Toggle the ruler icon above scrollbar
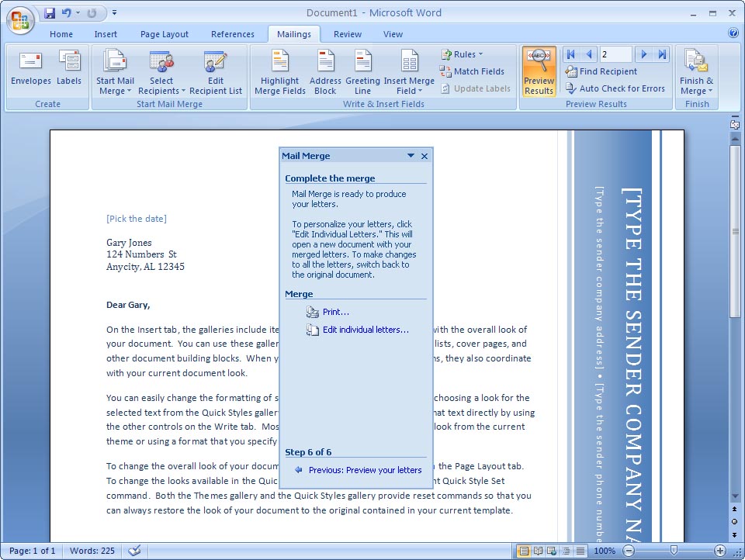 click(x=735, y=124)
